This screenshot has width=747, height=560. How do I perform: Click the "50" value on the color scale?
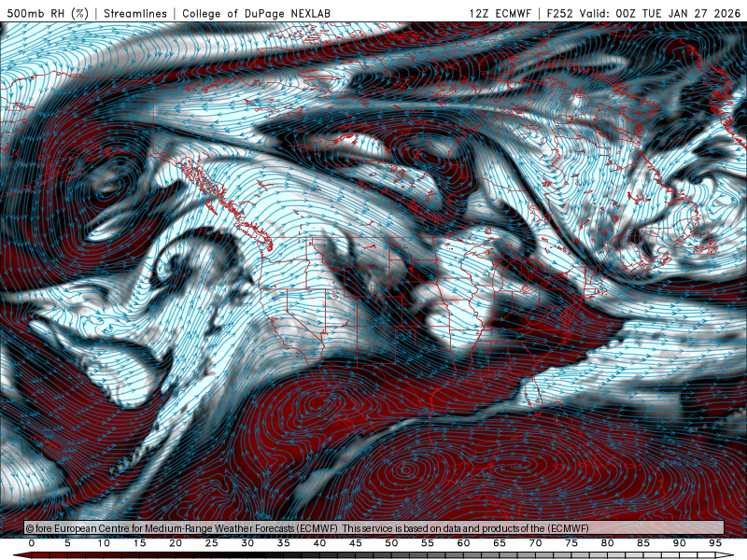pos(391,543)
